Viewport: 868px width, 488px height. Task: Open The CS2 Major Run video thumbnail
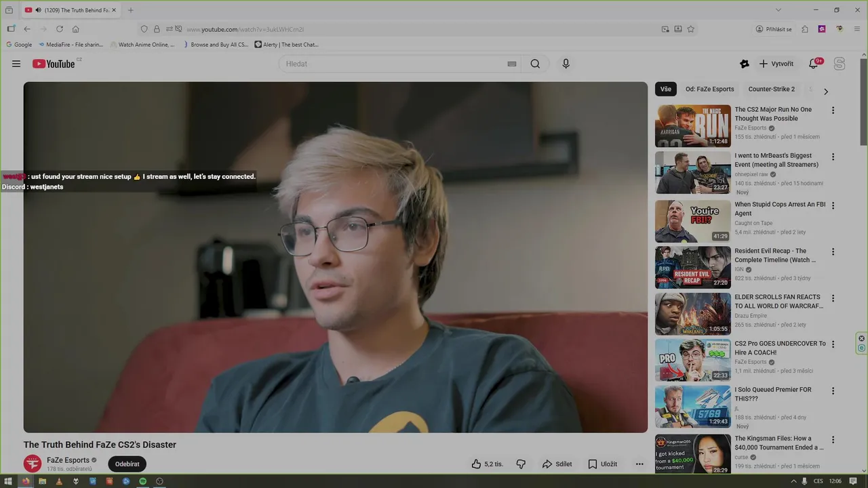[x=692, y=126]
